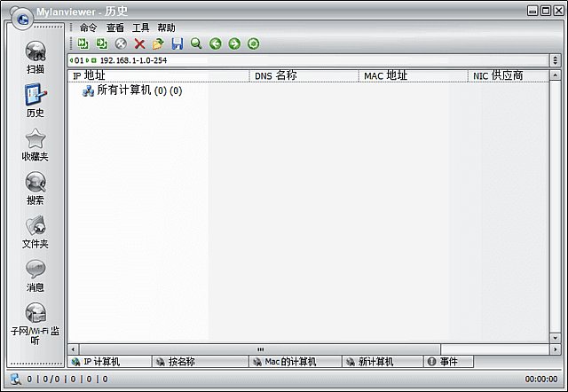Click the Mylanviewer application logo orb
Image resolution: width=568 pixels, height=392 pixels.
coord(22,19)
